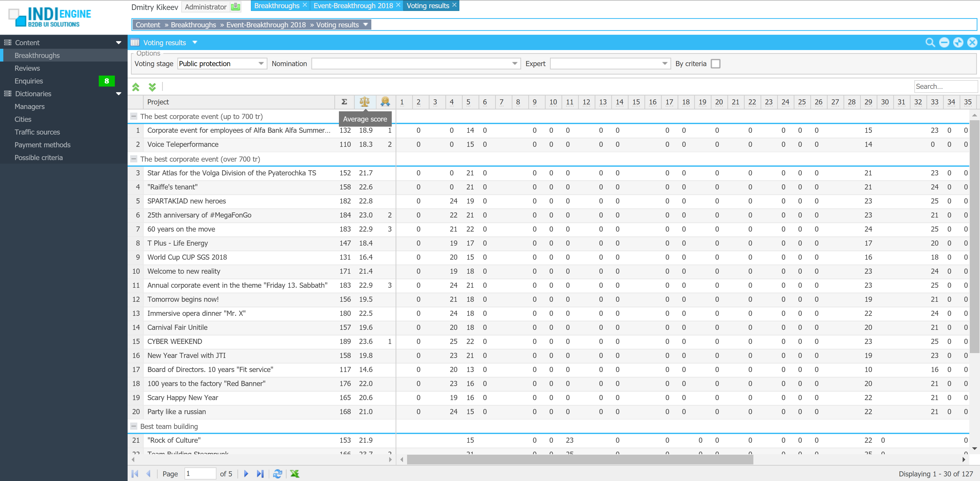Open the Enquiries sidebar item
The image size is (980, 481).
pyautogui.click(x=29, y=81)
